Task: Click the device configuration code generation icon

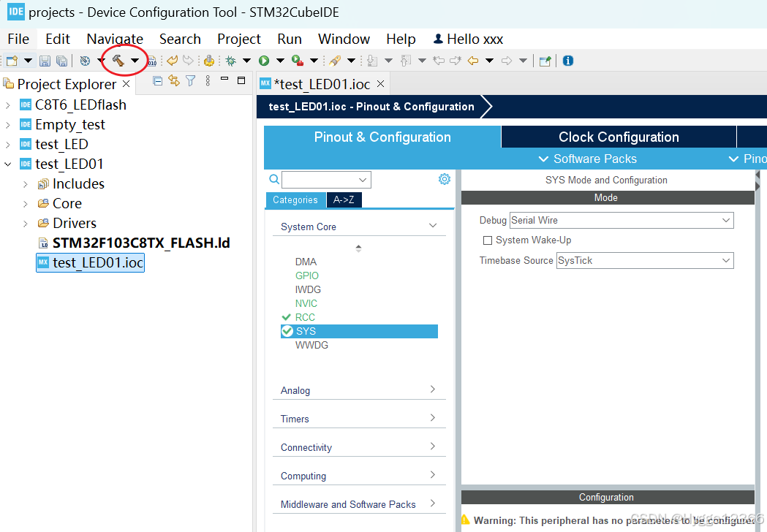Action: point(209,61)
